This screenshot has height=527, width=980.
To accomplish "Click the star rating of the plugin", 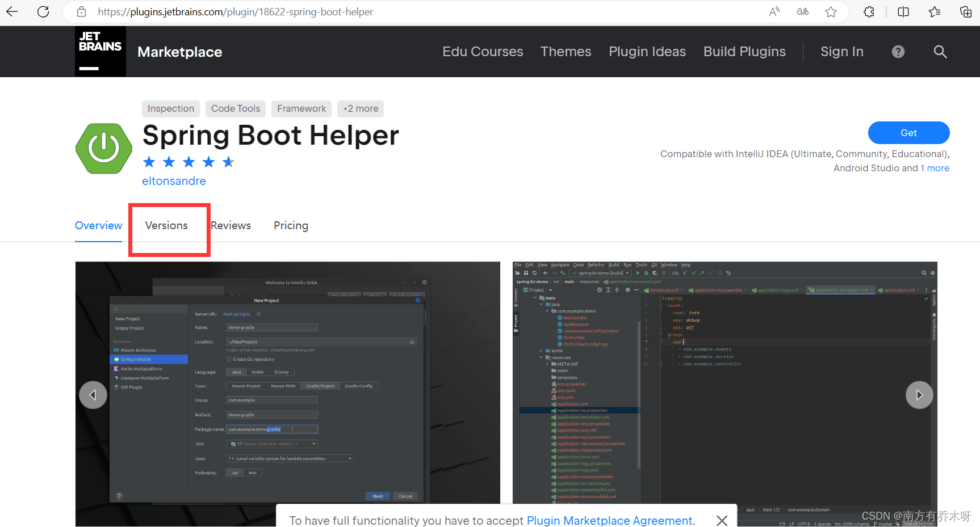I will pos(189,162).
